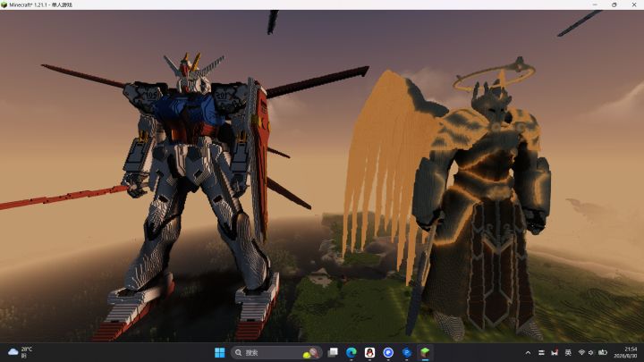
Task: Expand the hidden system tray icons
Action: [x=528, y=352]
